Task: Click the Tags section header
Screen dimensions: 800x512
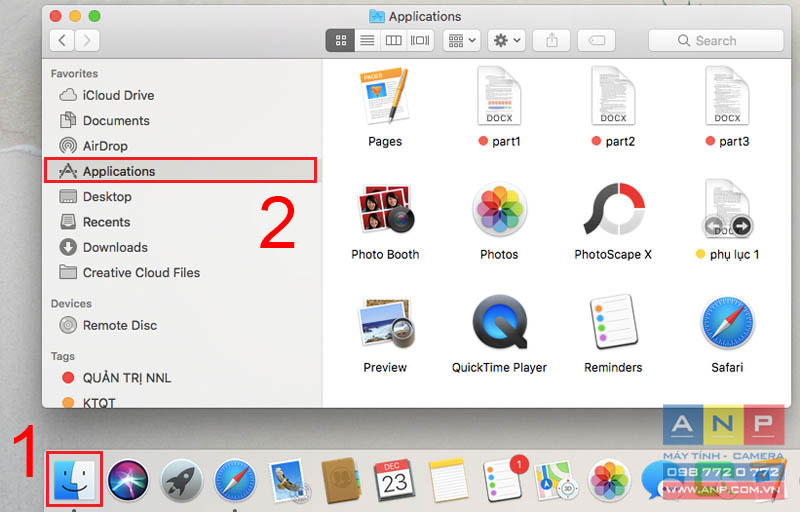Action: pos(62,356)
